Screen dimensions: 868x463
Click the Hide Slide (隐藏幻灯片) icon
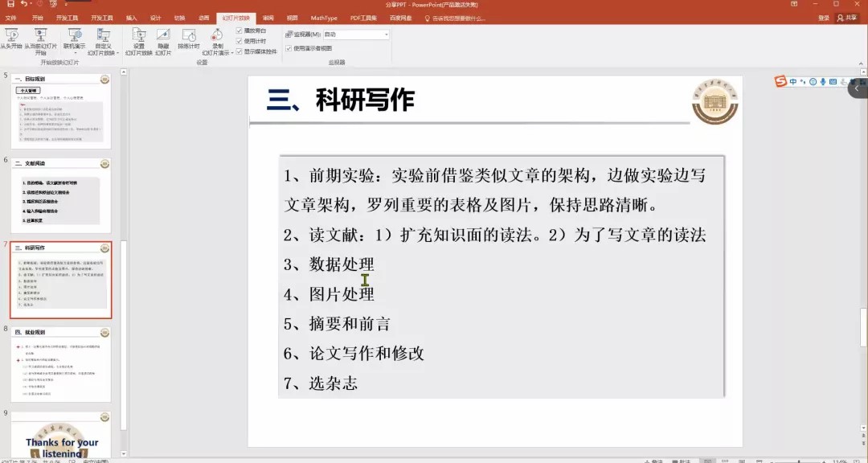163,37
